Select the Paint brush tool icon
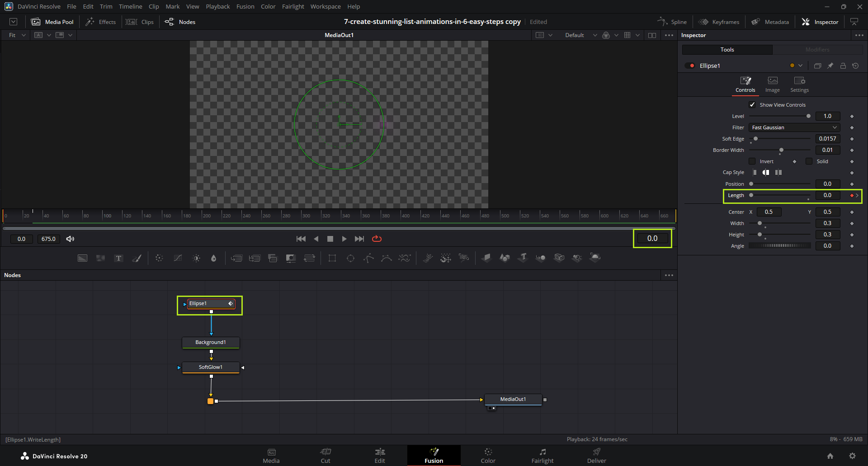This screenshot has height=466, width=868. (137, 258)
